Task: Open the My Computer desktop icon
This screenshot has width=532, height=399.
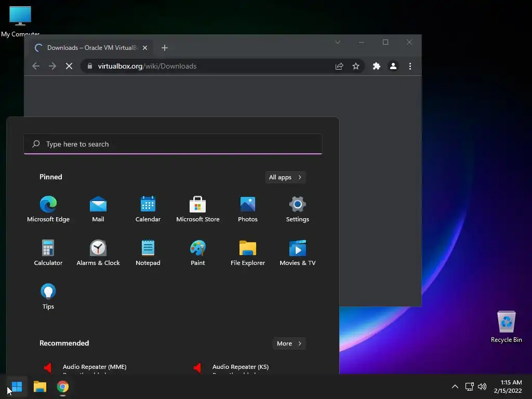Action: pyautogui.click(x=20, y=20)
